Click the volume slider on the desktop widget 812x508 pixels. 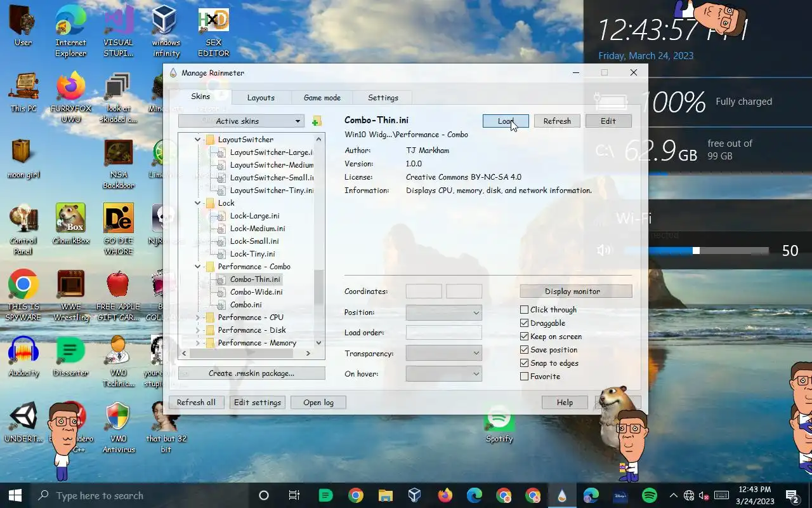[x=696, y=251]
